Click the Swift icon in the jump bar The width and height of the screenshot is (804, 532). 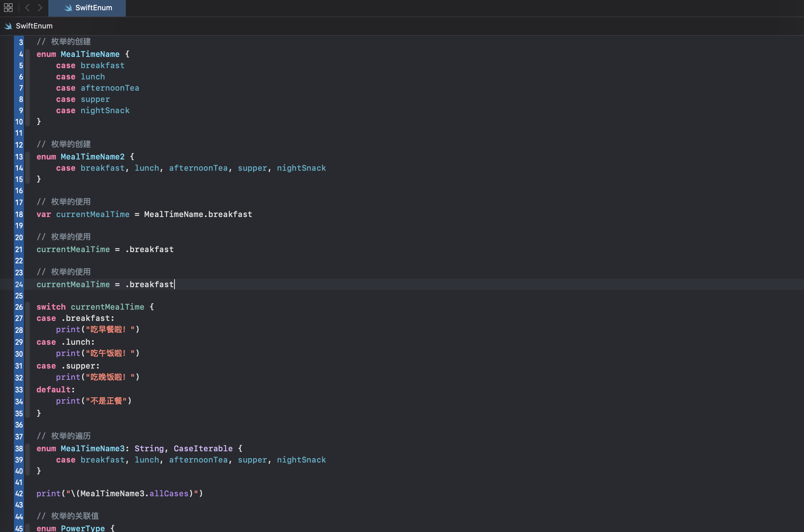point(8,26)
